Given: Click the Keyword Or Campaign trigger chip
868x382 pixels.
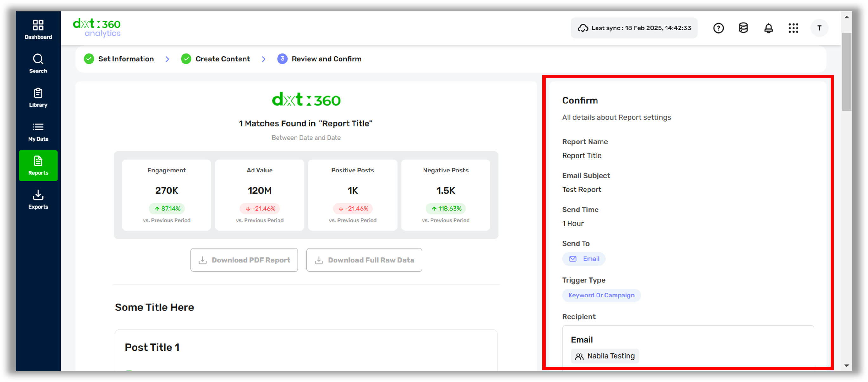Looking at the screenshot, I should tap(601, 295).
